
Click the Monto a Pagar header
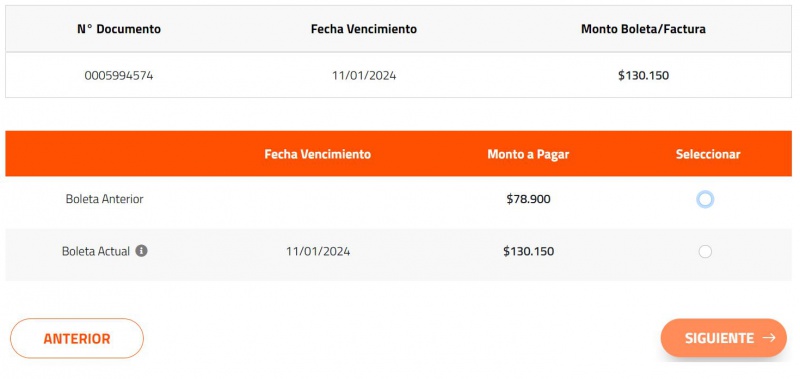pos(528,154)
